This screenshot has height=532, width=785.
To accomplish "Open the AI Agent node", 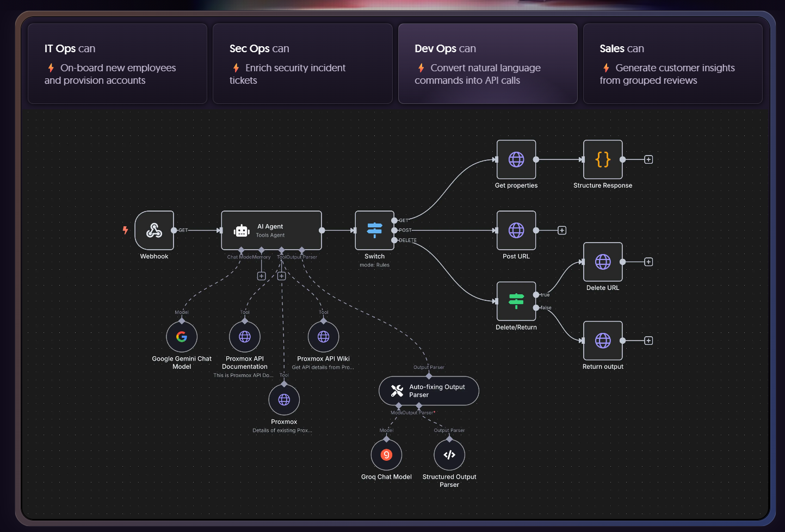I will tap(271, 230).
